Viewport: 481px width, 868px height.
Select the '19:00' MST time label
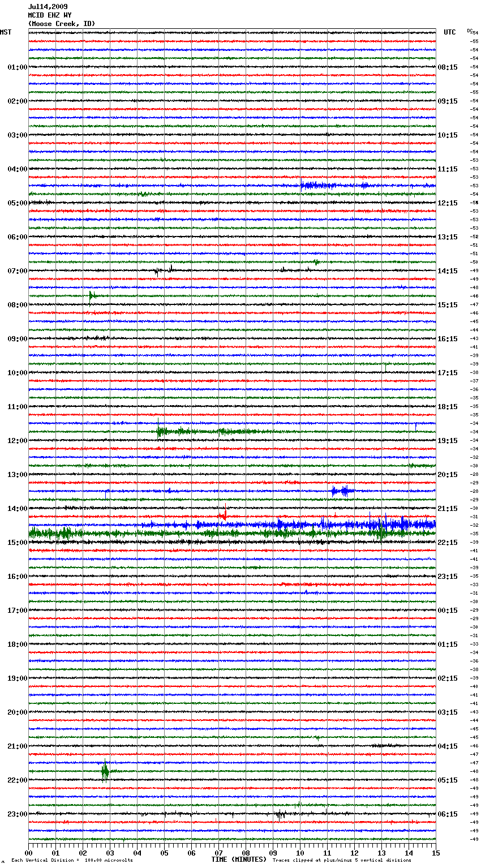[x=18, y=678]
